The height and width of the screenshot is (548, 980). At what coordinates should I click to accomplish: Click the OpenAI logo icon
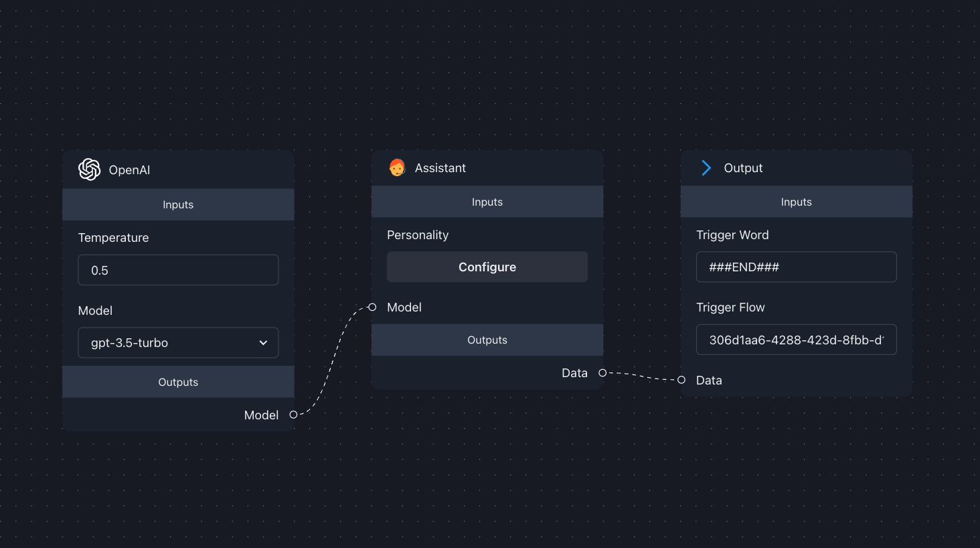point(89,169)
